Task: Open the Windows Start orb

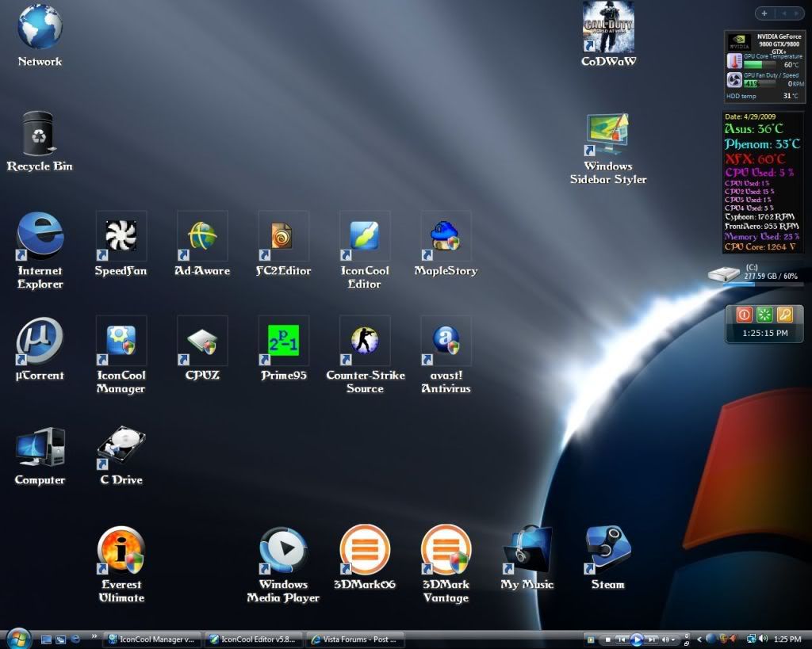Action: click(x=19, y=639)
